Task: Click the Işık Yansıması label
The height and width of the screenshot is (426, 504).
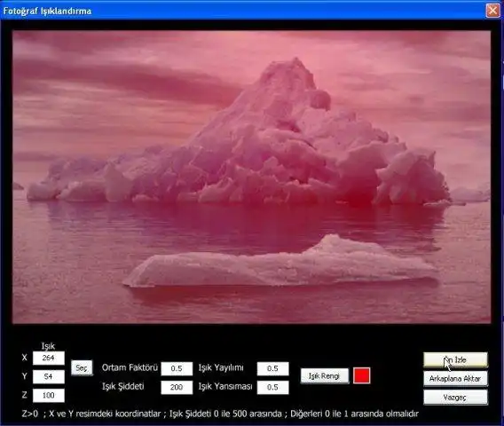Action: point(225,386)
